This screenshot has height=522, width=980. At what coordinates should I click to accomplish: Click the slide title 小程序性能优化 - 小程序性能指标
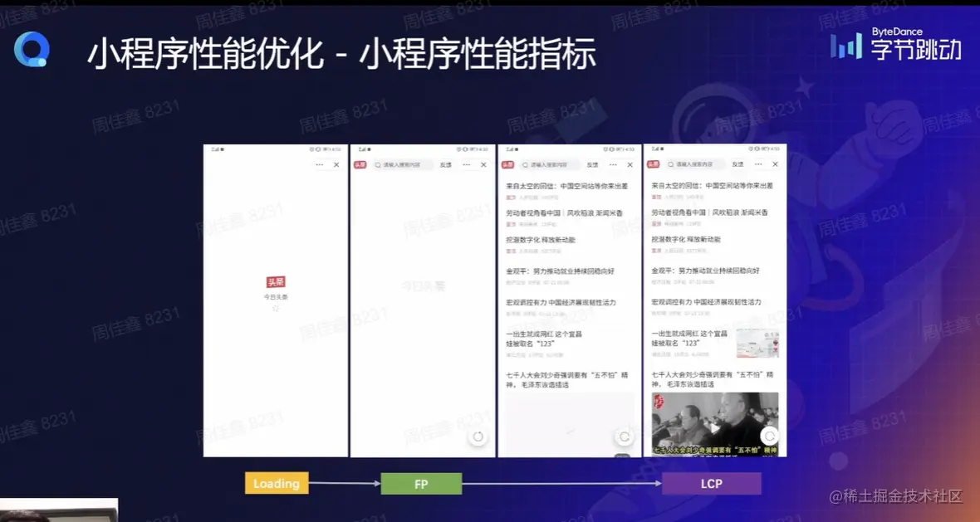[x=341, y=54]
